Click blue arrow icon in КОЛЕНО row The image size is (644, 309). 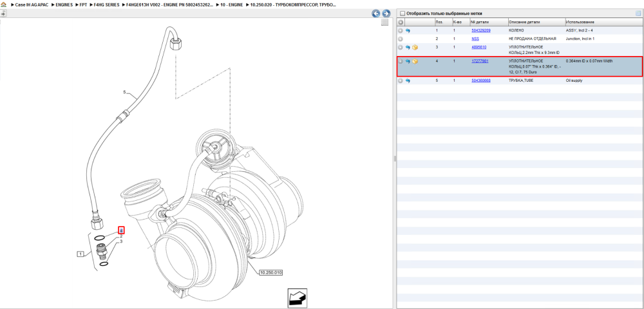408,31
